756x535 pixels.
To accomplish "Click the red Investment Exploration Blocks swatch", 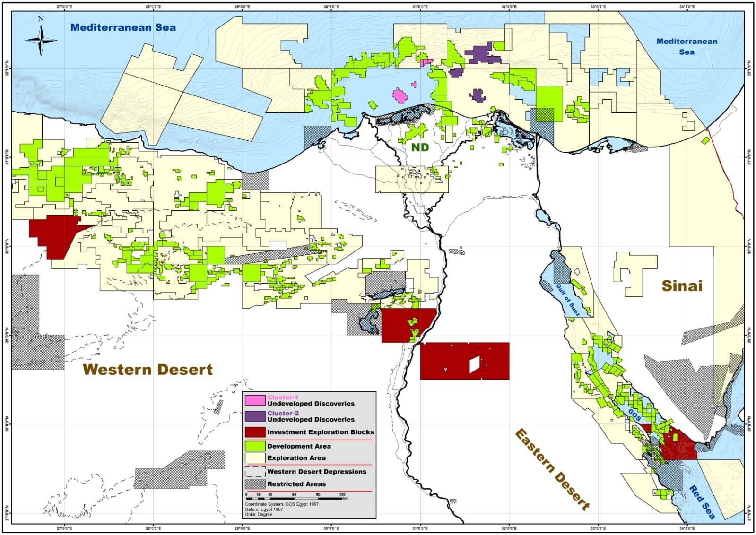I will point(255,432).
